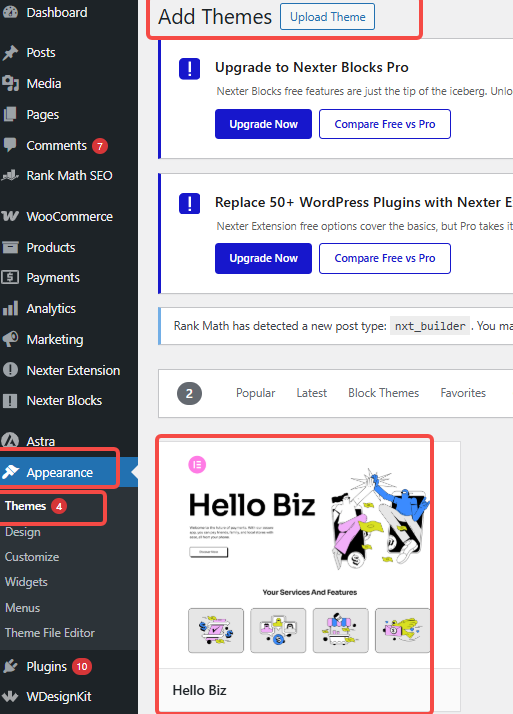This screenshot has height=714, width=513.
Task: Click the WDesignKit logo icon
Action: click(10, 696)
